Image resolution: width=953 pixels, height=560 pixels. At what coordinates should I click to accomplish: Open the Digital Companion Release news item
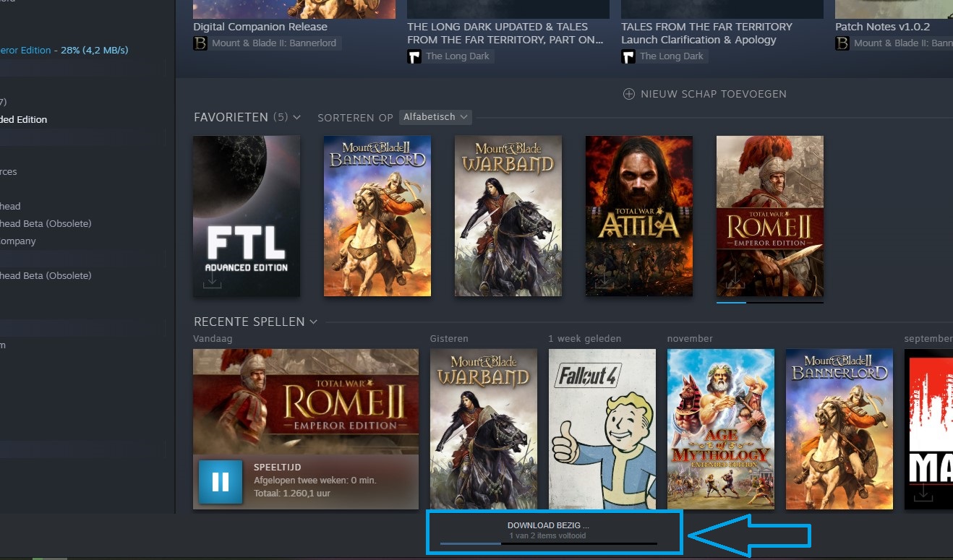pos(260,26)
